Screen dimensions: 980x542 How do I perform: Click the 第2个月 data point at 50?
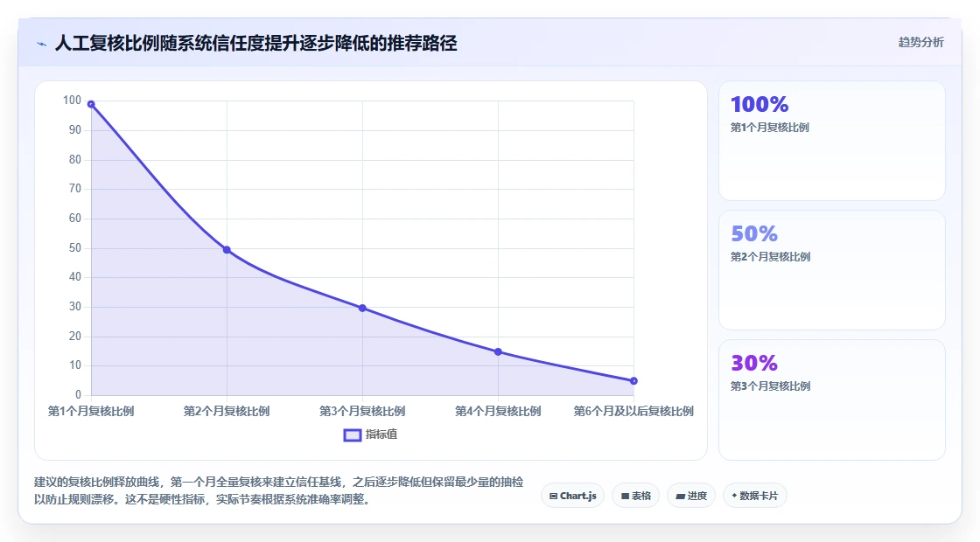pos(227,250)
